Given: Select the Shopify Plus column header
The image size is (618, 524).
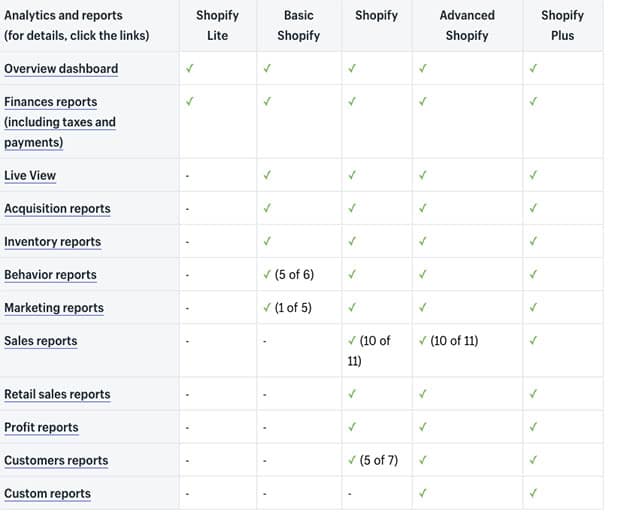Looking at the screenshot, I should [563, 25].
